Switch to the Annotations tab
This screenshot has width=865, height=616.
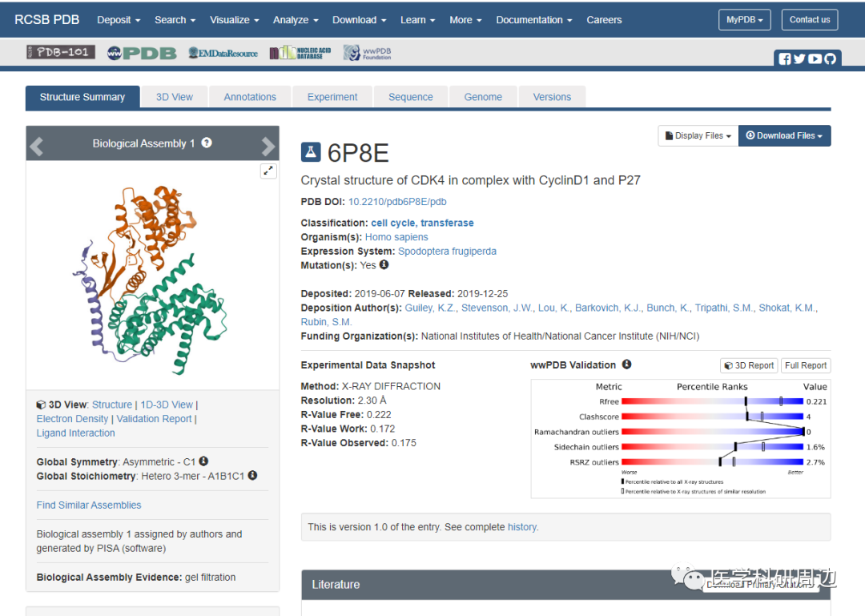pyautogui.click(x=250, y=97)
